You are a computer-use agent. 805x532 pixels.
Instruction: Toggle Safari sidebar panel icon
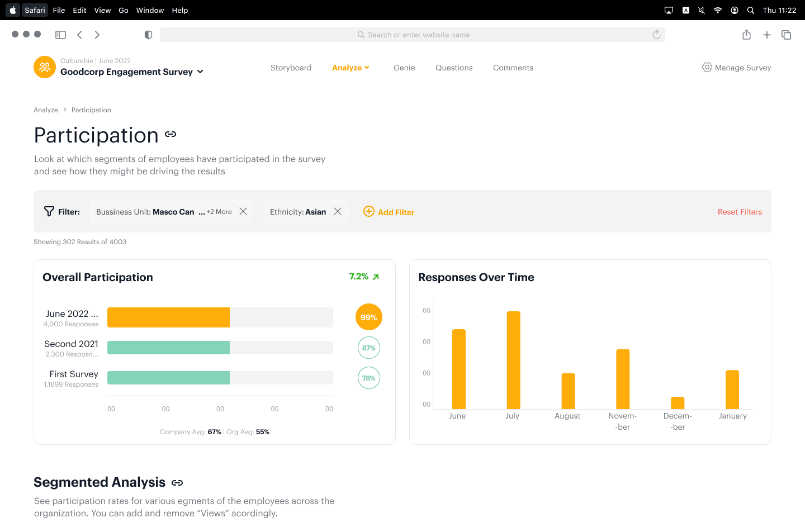[60, 35]
